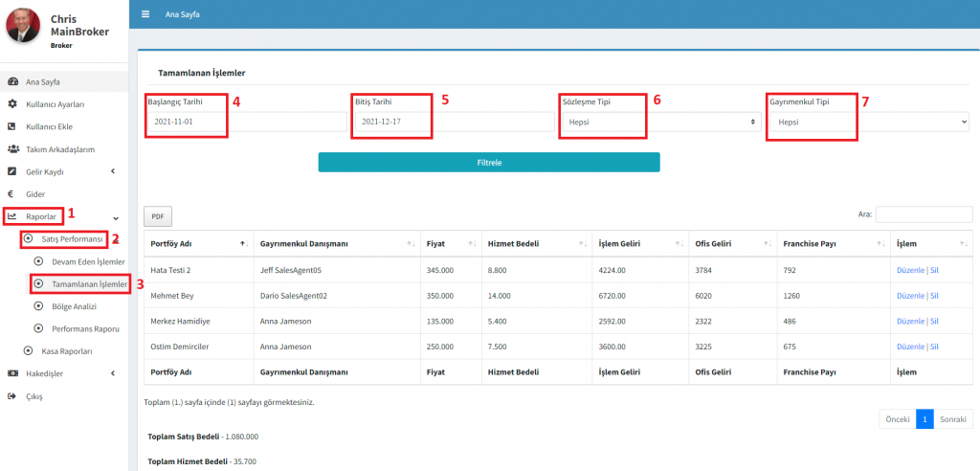The image size is (980, 471).
Task: Click the Ara search input field
Action: (923, 214)
